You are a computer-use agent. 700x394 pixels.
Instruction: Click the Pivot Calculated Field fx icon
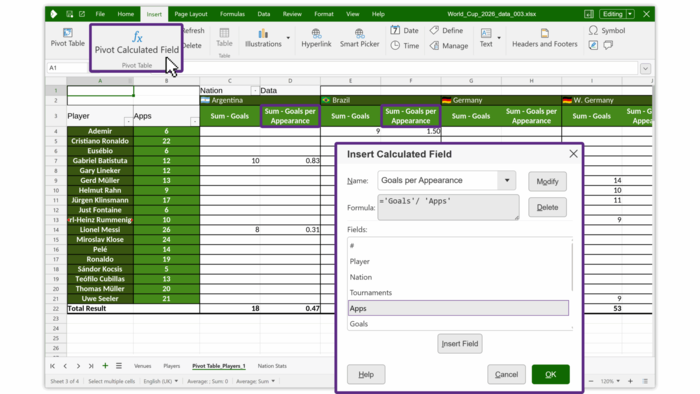[x=137, y=37]
